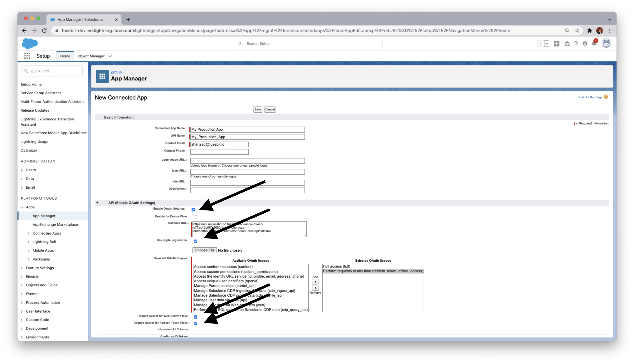Click the Salesforce cloud logo
Screen dimensions: 634x364
pyautogui.click(x=29, y=44)
